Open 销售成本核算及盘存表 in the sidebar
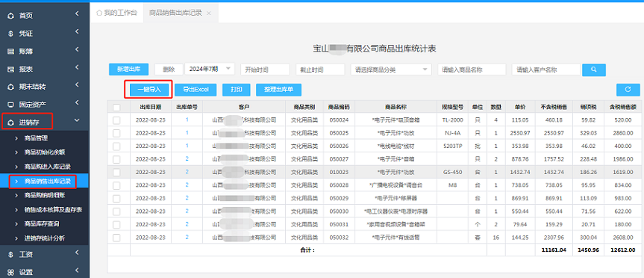This screenshot has width=644, height=278. 54,210
